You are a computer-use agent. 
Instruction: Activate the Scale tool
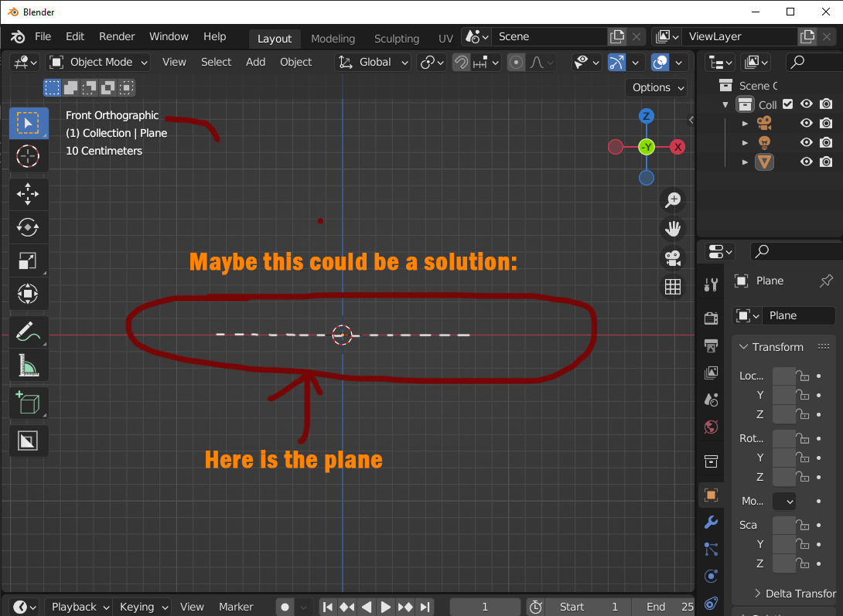pyautogui.click(x=28, y=261)
